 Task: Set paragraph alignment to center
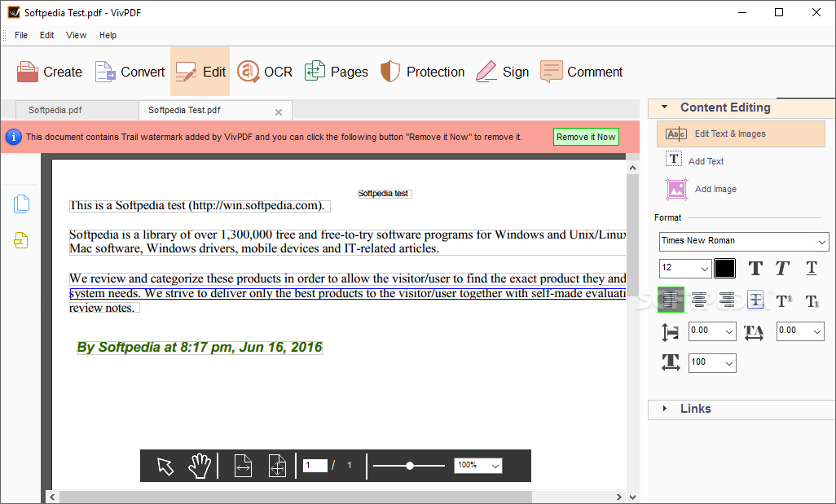[x=699, y=300]
